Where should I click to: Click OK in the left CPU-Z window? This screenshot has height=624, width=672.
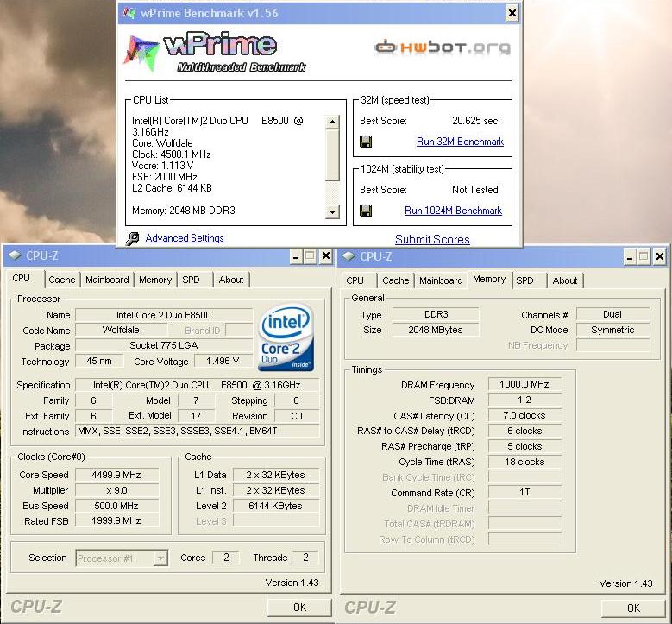(x=299, y=608)
